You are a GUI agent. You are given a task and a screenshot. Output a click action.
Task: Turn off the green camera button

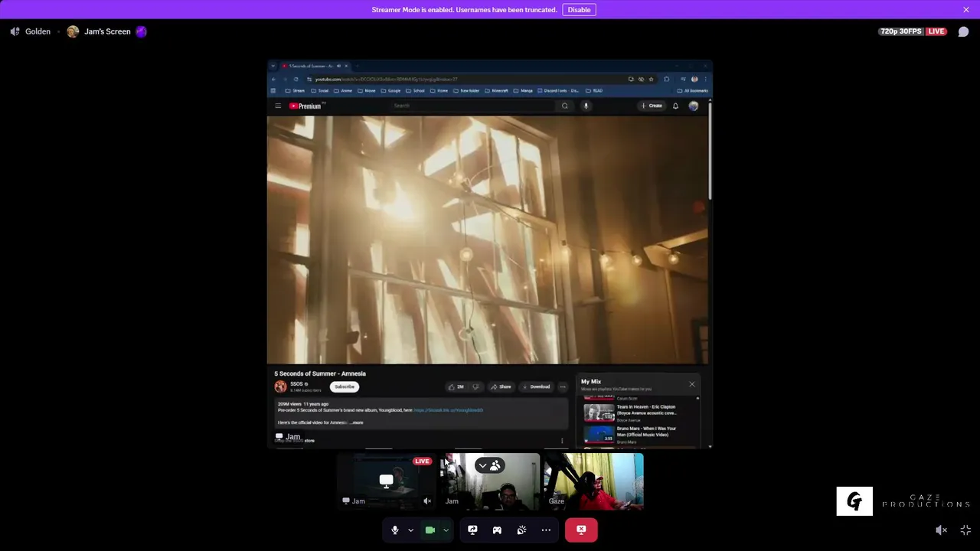(430, 530)
